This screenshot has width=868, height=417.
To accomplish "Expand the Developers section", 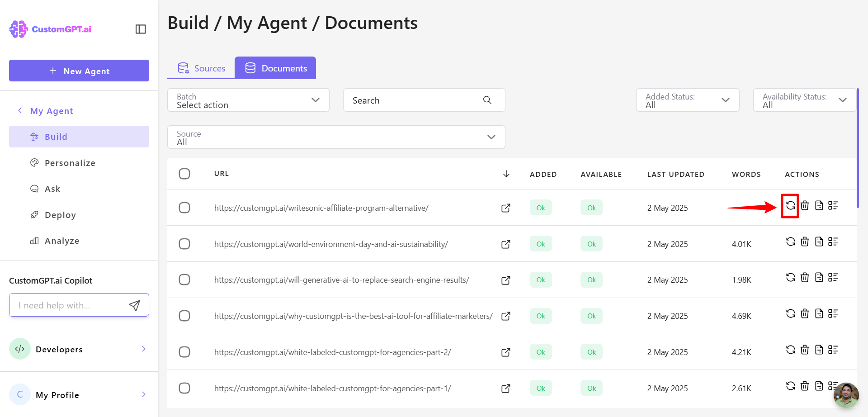I will (x=79, y=349).
